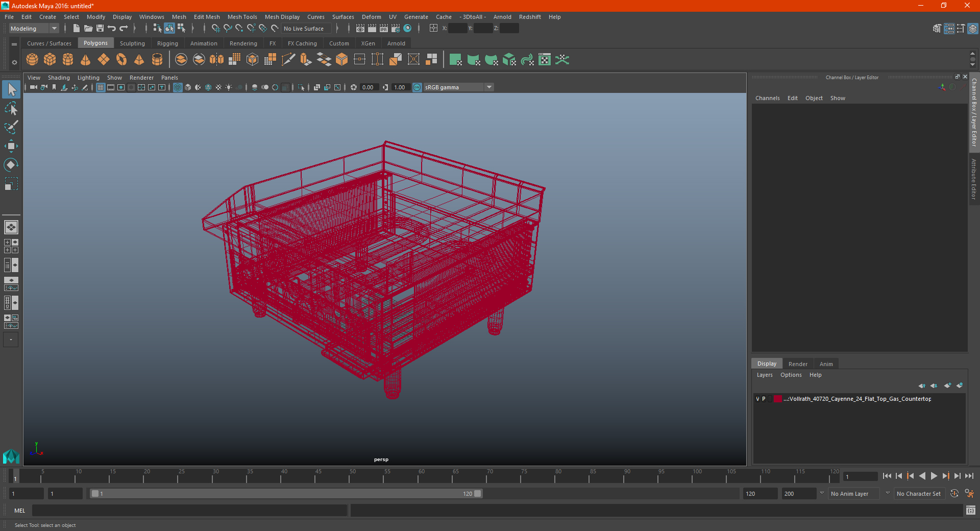The width and height of the screenshot is (980, 531).
Task: Click the No Live Surface field
Action: pyautogui.click(x=307, y=29)
